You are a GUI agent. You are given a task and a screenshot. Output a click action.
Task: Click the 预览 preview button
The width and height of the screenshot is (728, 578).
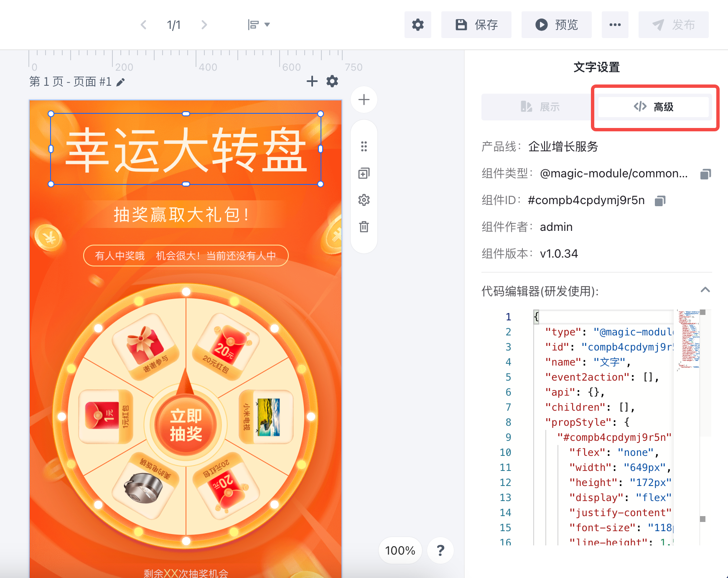point(556,25)
